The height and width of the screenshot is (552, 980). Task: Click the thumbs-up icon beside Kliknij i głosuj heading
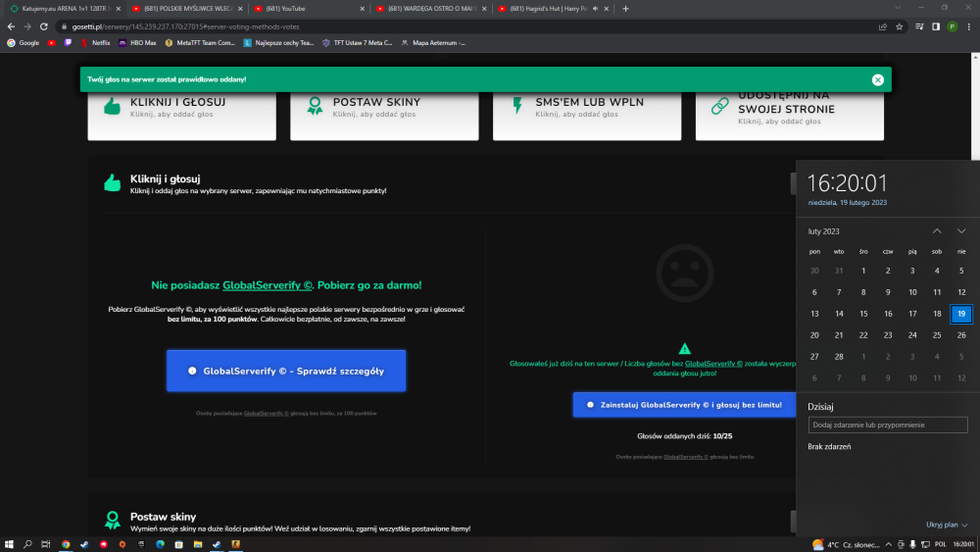click(x=113, y=182)
